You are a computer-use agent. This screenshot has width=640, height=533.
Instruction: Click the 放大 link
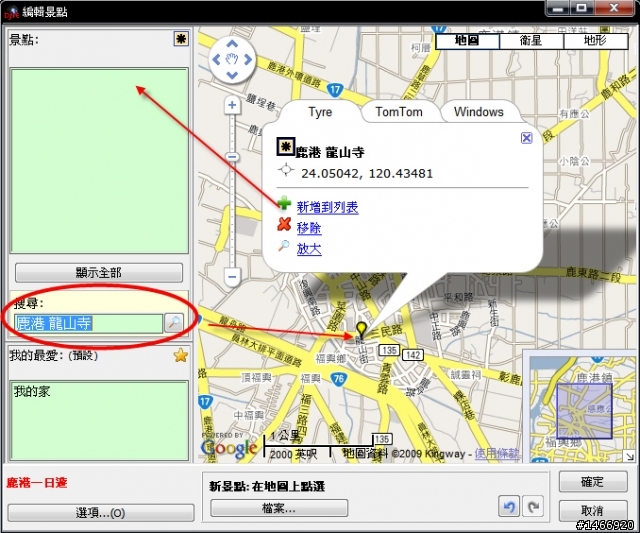pyautogui.click(x=309, y=249)
